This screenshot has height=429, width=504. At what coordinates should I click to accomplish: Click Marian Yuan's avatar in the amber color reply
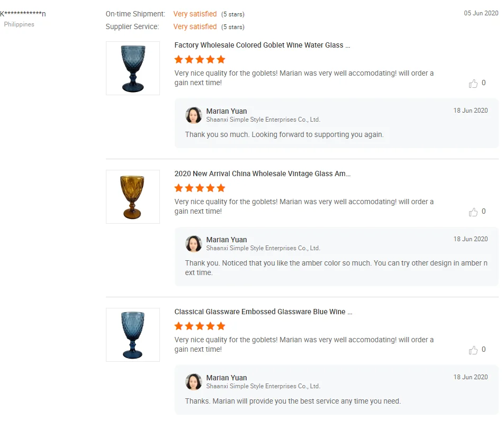coord(194,244)
